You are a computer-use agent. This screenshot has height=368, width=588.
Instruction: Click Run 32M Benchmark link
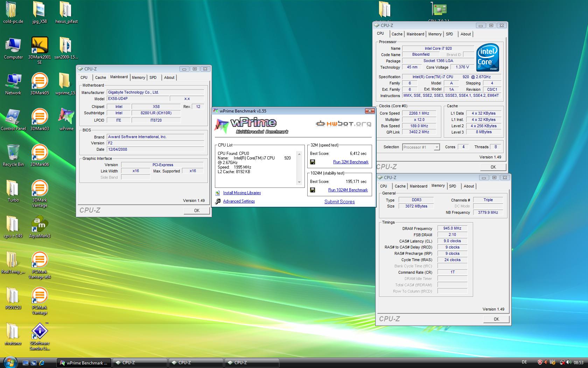pyautogui.click(x=351, y=162)
